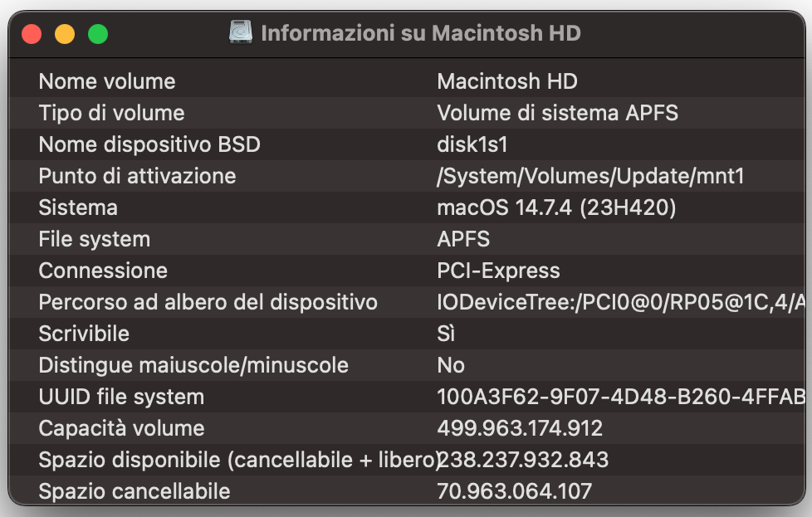Click the No case-sensitivity value
Image resolution: width=812 pixels, height=517 pixels.
[x=450, y=365]
